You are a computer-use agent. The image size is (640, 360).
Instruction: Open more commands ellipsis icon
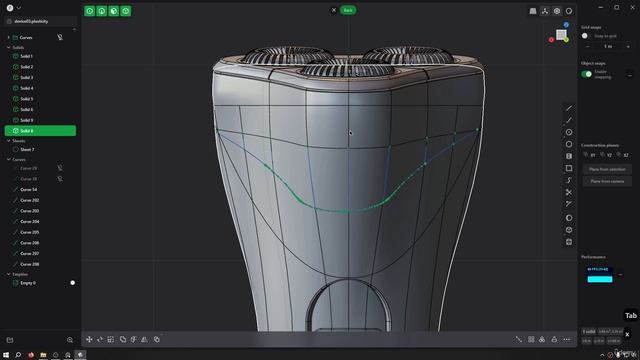tap(567, 339)
